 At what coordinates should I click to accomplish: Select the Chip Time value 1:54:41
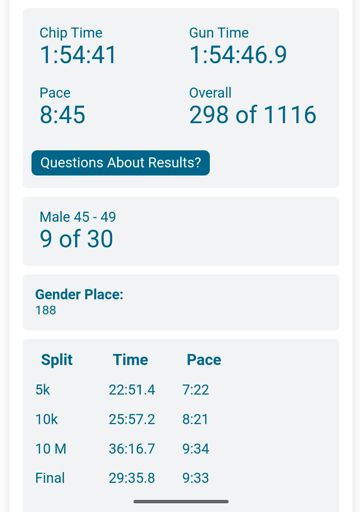click(x=78, y=55)
